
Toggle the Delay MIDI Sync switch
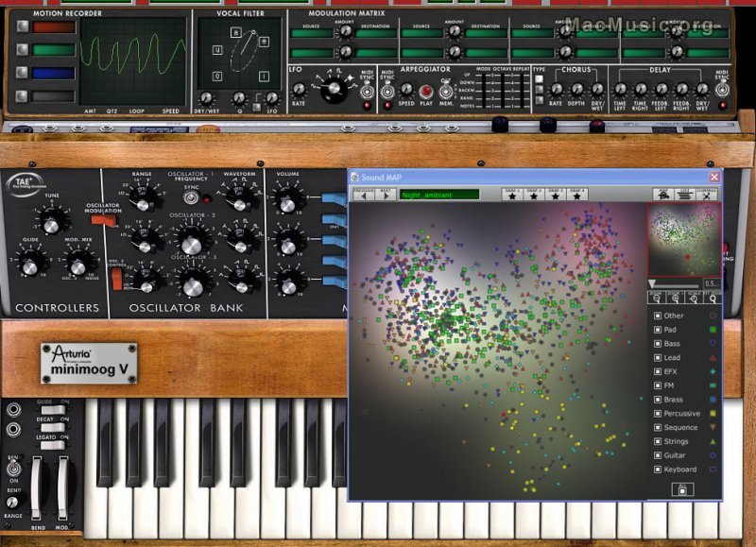pyautogui.click(x=722, y=89)
